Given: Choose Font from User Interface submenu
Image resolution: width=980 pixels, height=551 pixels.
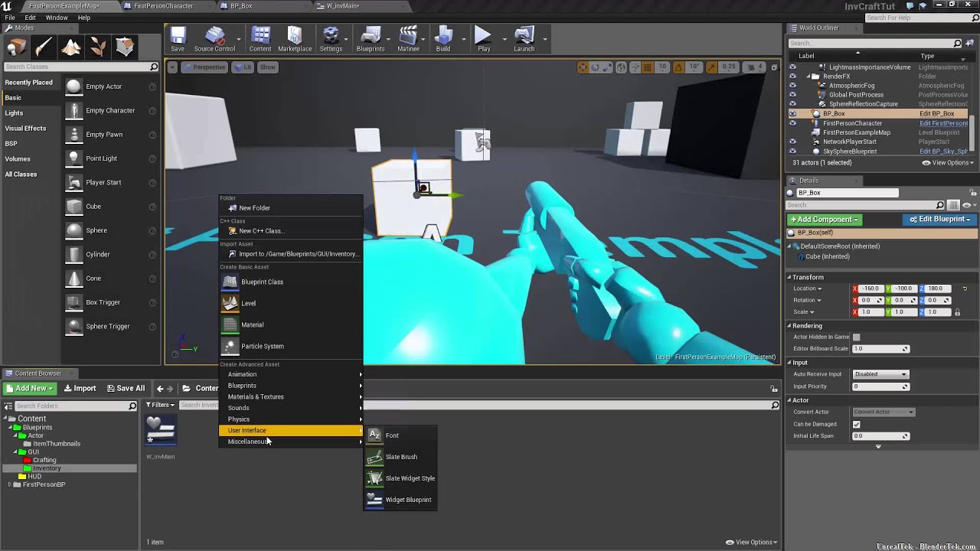Looking at the screenshot, I should 400,435.
